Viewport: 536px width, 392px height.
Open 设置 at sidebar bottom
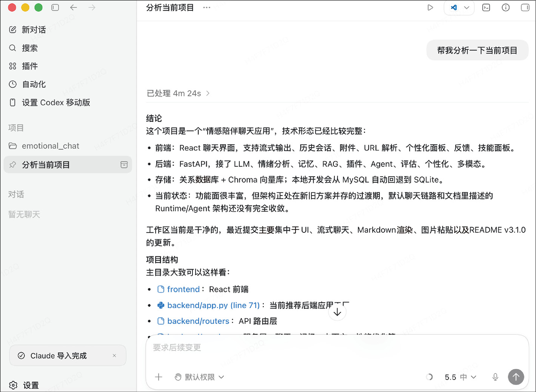[x=25, y=385]
